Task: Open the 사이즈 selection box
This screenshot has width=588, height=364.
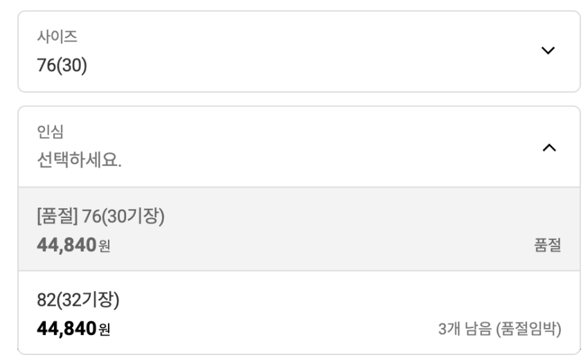Action: coord(299,52)
